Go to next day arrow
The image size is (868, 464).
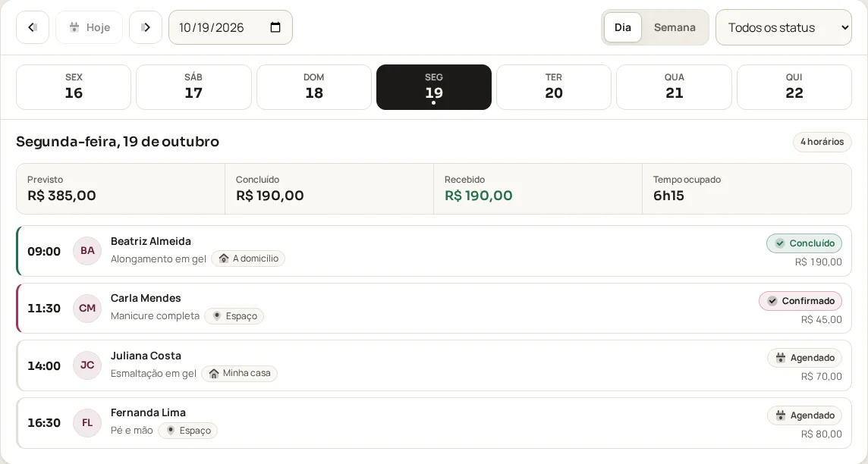pos(146,27)
